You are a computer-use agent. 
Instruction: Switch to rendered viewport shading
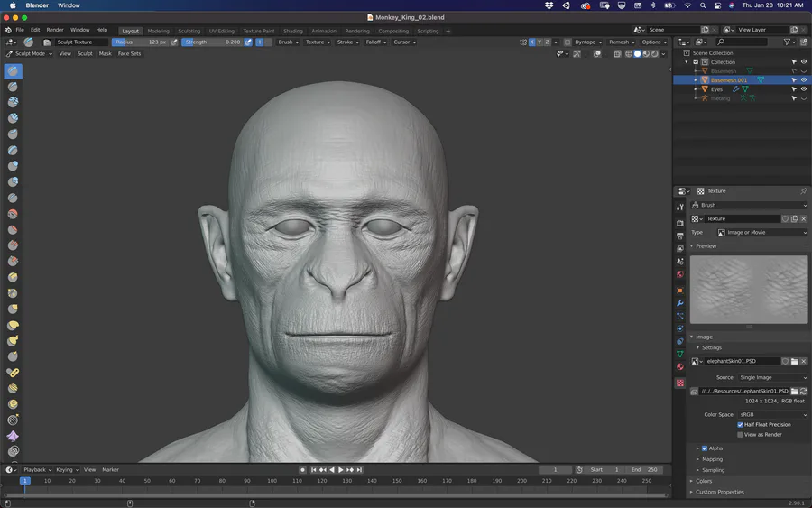click(x=655, y=54)
